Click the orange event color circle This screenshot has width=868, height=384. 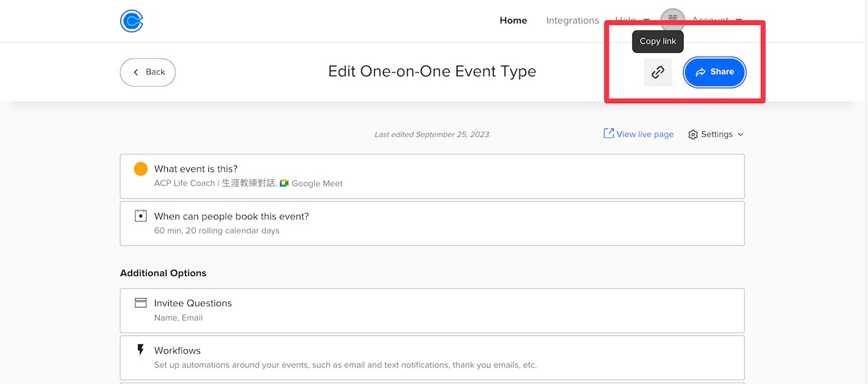click(141, 169)
